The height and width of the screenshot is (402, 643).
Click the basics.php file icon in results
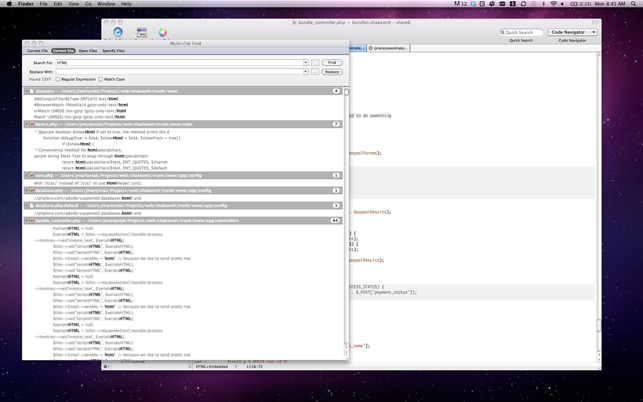point(32,124)
